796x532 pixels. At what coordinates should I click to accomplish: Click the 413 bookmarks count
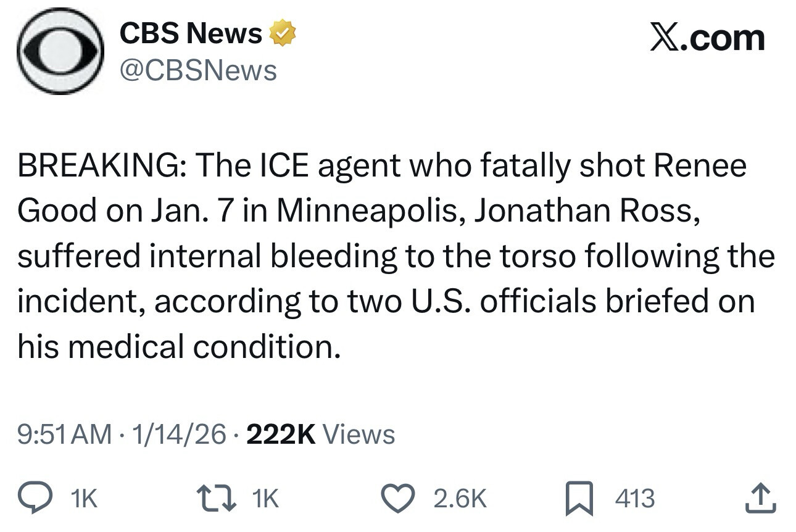634,499
